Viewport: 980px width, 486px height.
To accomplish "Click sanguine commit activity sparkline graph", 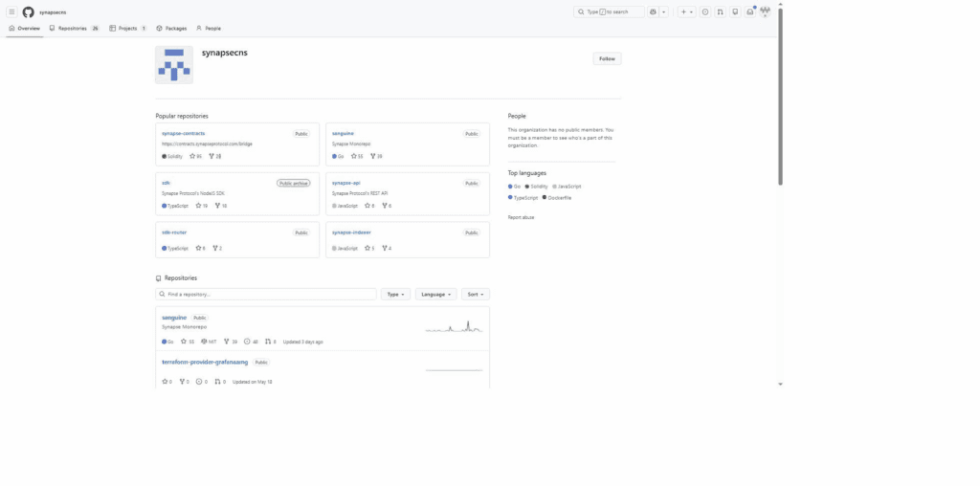I will (454, 325).
